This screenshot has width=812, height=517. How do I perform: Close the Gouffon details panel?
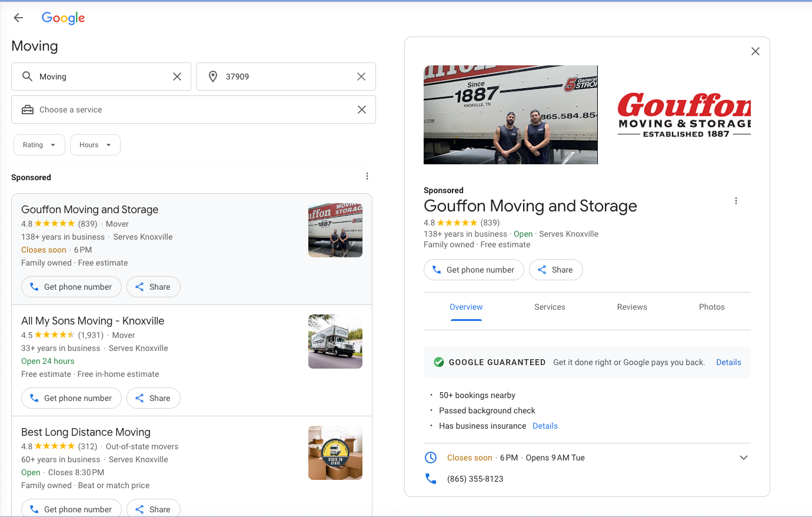pos(756,51)
